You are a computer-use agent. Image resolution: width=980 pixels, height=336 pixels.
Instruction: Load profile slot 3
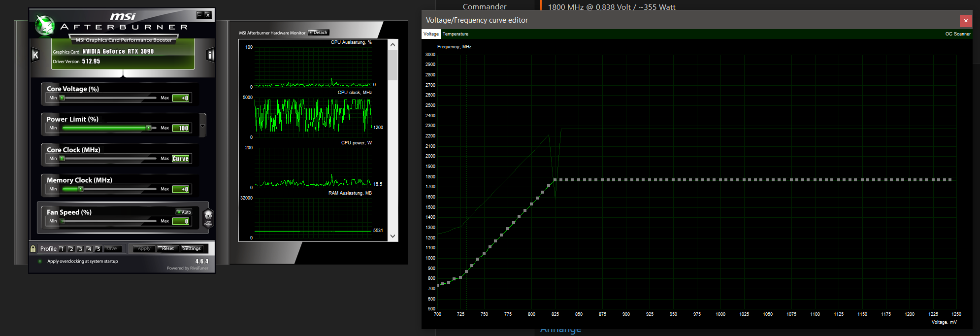pyautogui.click(x=80, y=249)
